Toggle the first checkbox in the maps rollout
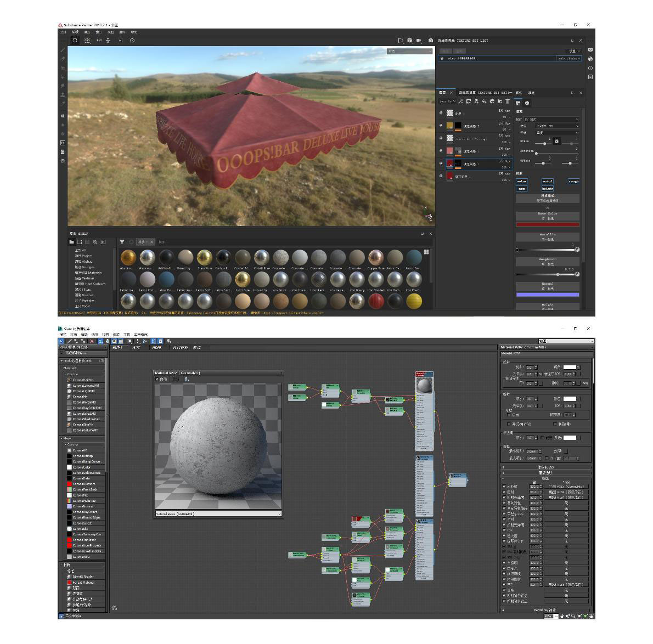This screenshot has width=653, height=644. click(504, 486)
